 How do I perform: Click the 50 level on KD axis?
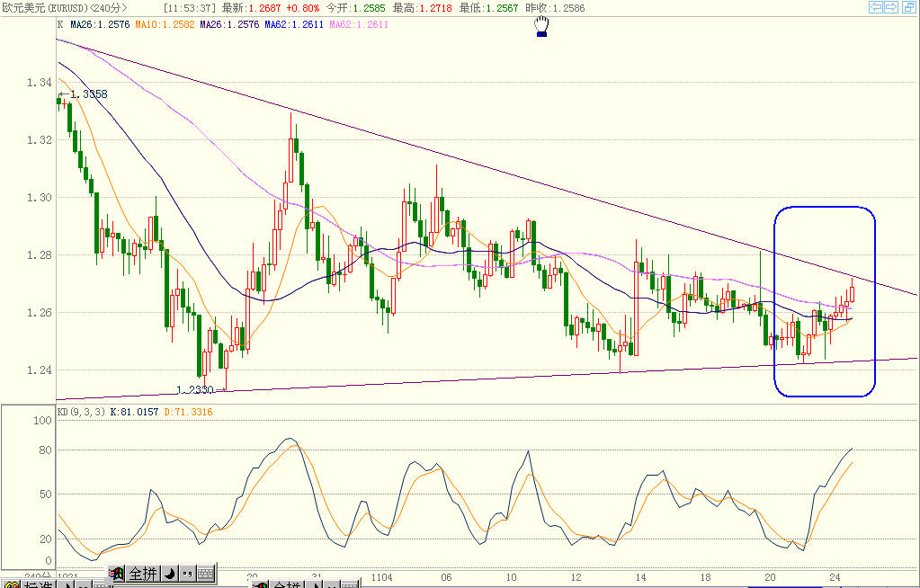coord(46,494)
